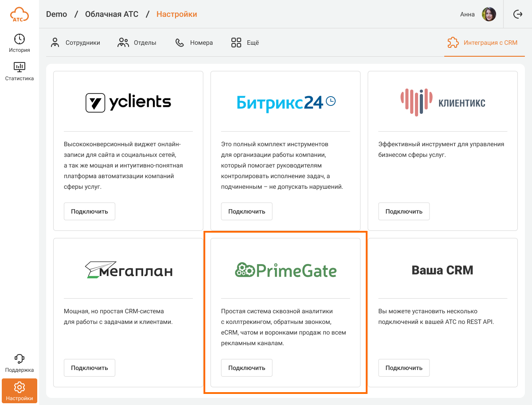Click the Интеграция с CRM puzzle icon
The image size is (532, 405).
(x=453, y=43)
